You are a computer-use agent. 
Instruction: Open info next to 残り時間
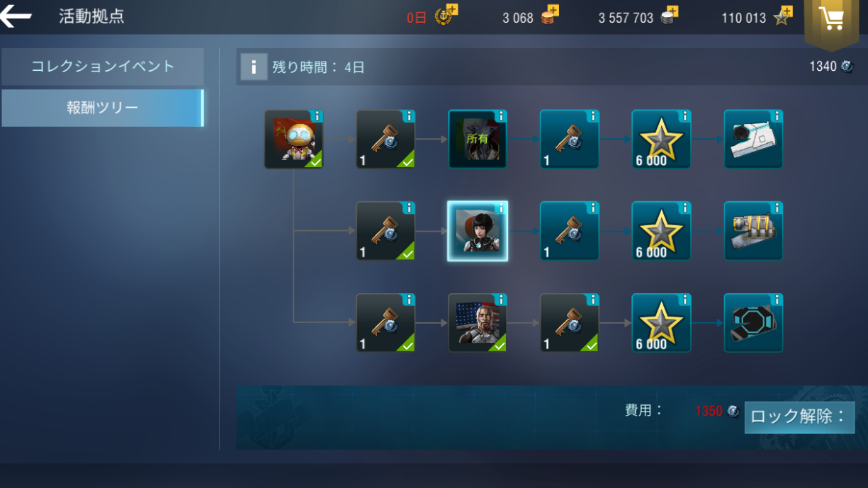[254, 67]
